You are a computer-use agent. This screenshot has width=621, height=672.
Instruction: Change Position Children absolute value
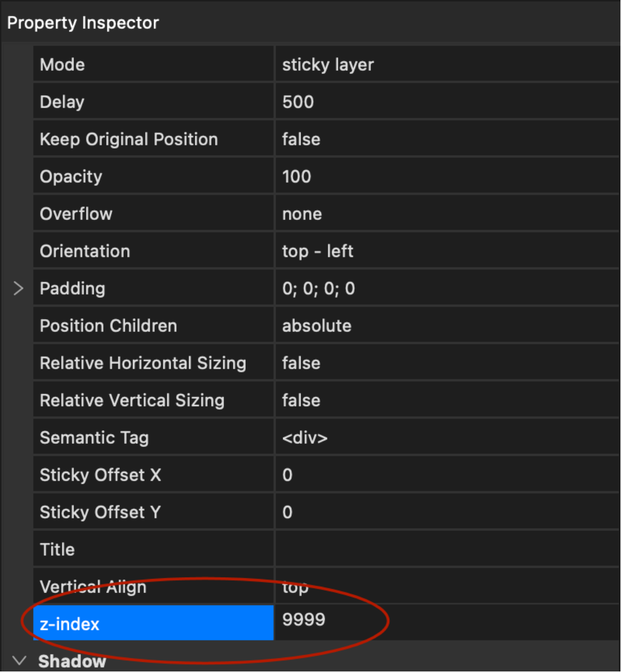click(x=446, y=326)
